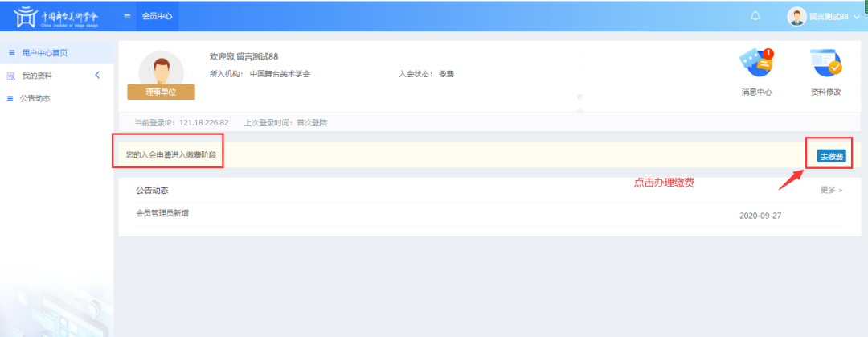The image size is (868, 337).
Task: Click the 更多 link for announcements
Action: (831, 191)
